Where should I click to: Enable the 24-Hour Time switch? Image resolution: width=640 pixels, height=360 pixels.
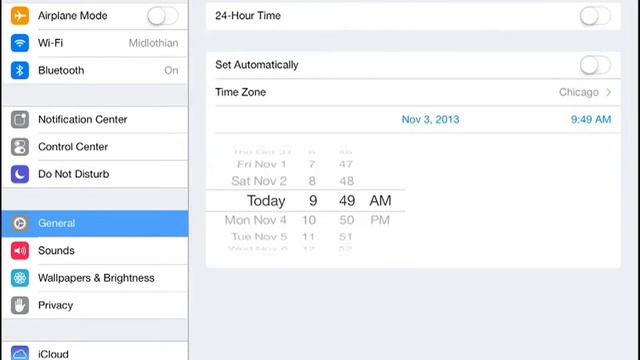tap(595, 16)
